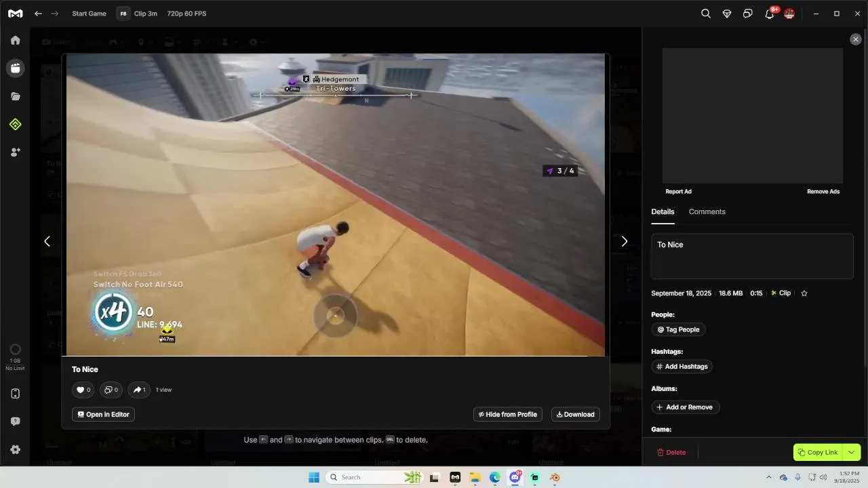Open Microsoft Edge from taskbar

pyautogui.click(x=495, y=477)
